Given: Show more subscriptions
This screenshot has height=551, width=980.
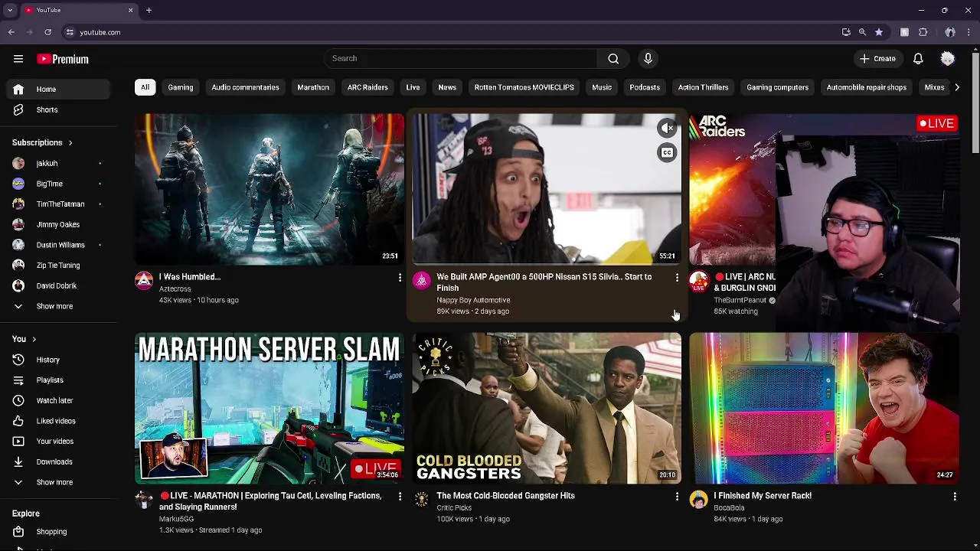Looking at the screenshot, I should 58,306.
